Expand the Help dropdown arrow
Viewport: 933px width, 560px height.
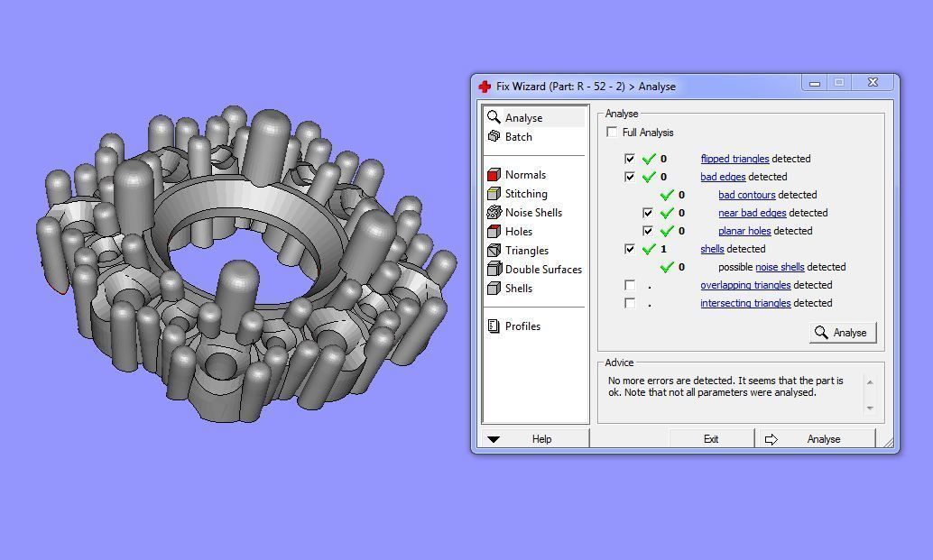[494, 439]
